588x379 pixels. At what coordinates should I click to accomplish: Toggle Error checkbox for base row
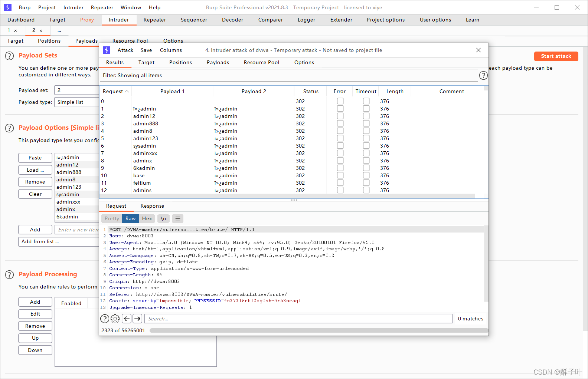[x=340, y=175]
